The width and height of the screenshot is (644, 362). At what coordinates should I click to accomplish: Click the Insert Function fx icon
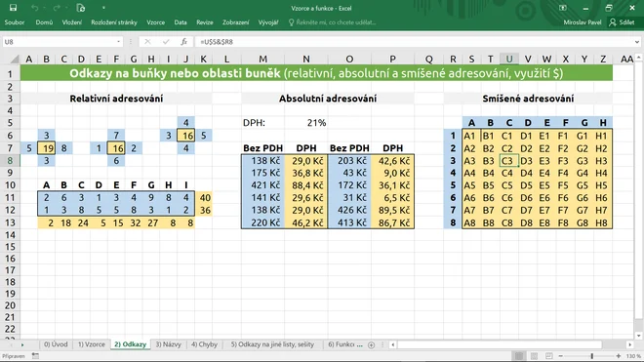click(x=184, y=42)
